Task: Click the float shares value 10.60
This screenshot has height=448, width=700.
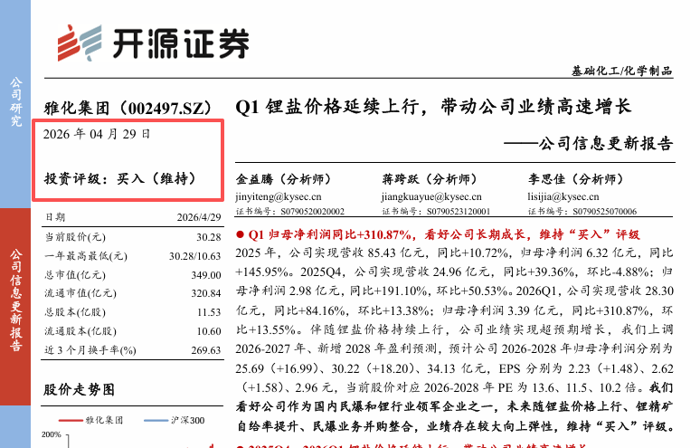Action: (209, 331)
